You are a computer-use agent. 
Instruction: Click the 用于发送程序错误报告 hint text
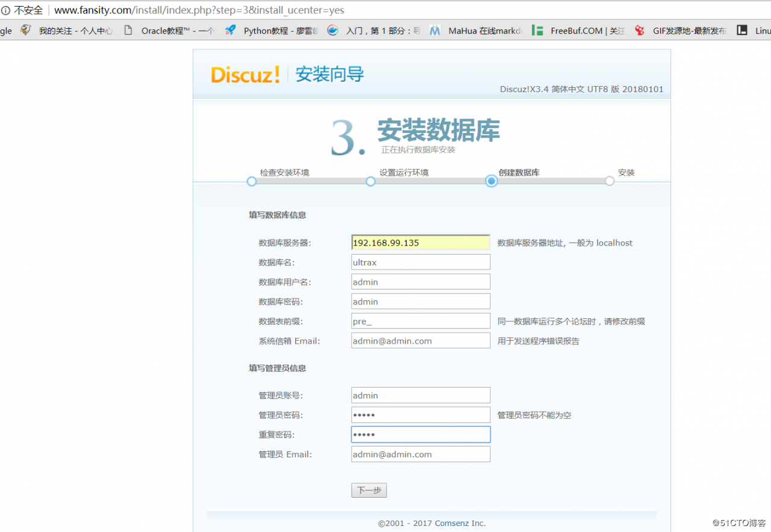pyautogui.click(x=538, y=341)
